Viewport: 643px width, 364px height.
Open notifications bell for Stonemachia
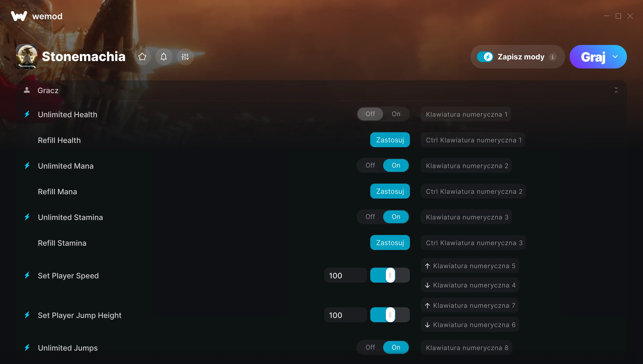164,57
